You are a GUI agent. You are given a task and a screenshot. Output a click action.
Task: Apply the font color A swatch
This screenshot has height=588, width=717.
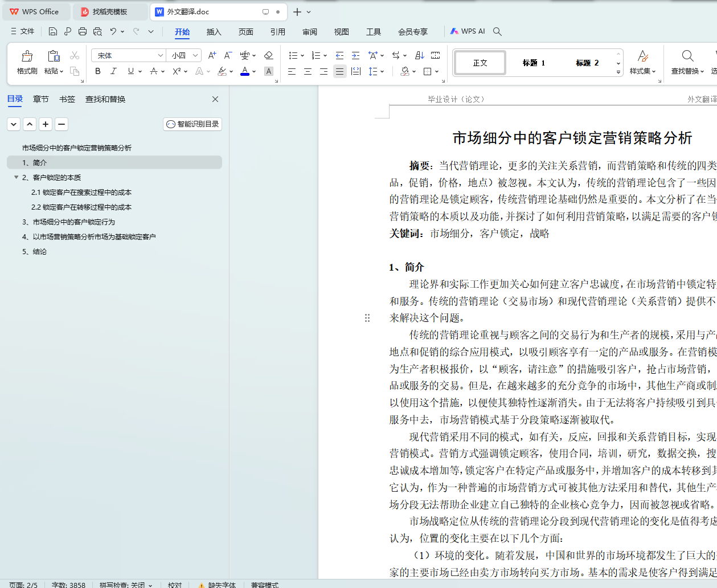(245, 71)
